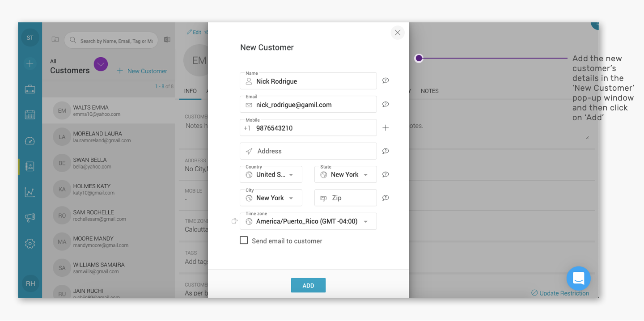Open the dashboard gauge icon in sidebar
The image size is (644, 321).
[30, 141]
